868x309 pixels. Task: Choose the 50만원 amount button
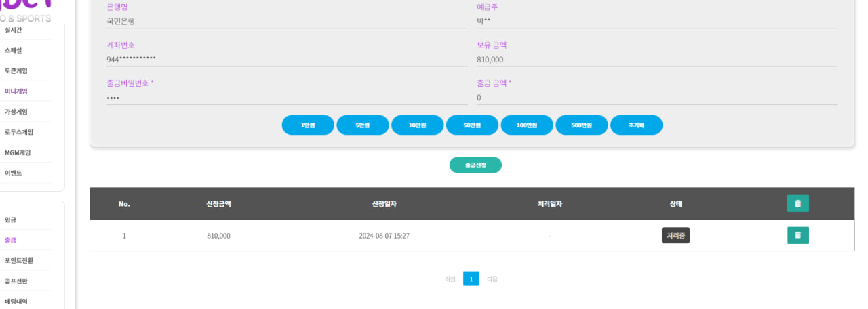472,125
